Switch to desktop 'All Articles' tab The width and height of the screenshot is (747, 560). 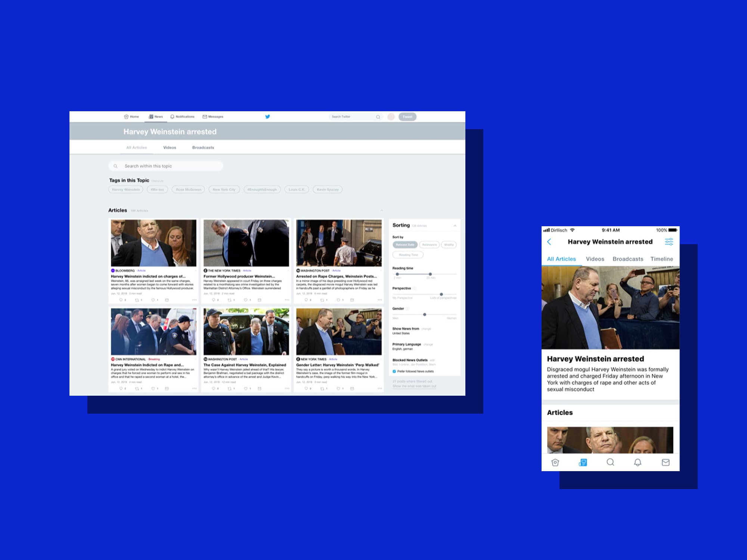(137, 147)
